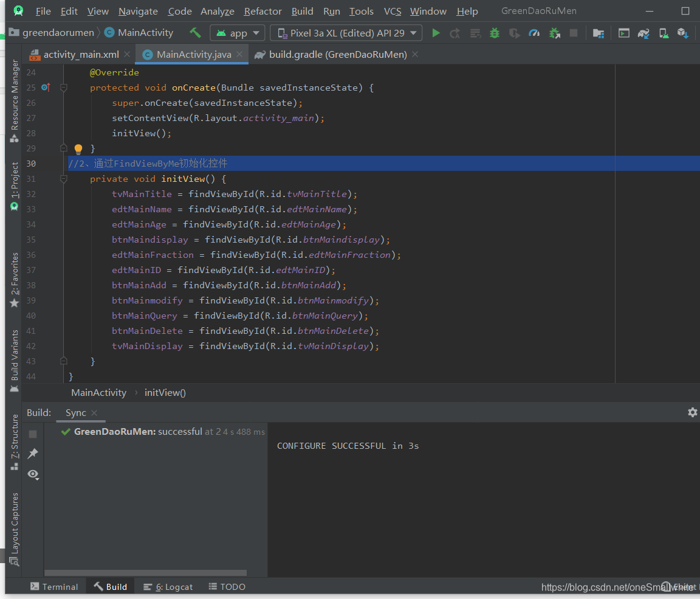This screenshot has height=599, width=700.
Task: Click Run with Coverage icon
Action: click(514, 33)
